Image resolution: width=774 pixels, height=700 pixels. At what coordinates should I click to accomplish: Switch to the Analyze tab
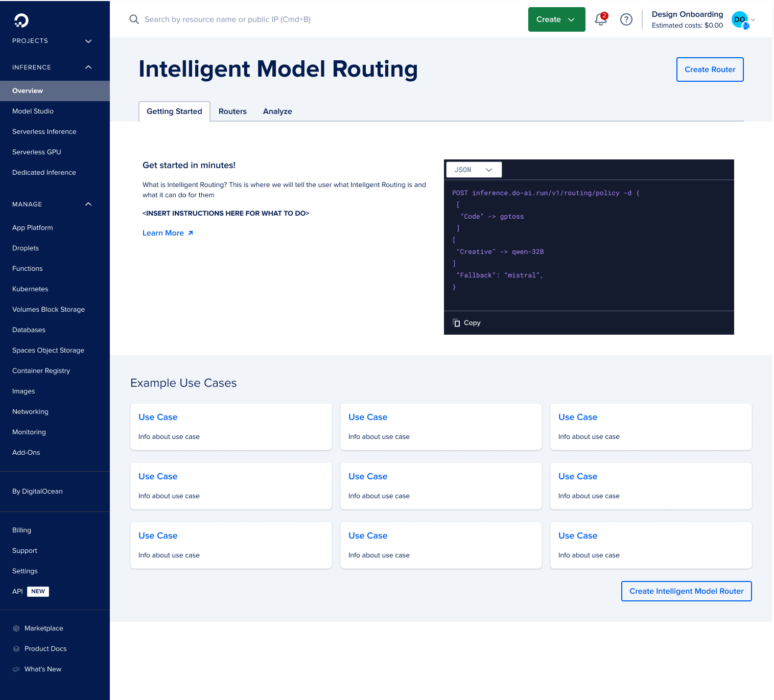pyautogui.click(x=277, y=111)
